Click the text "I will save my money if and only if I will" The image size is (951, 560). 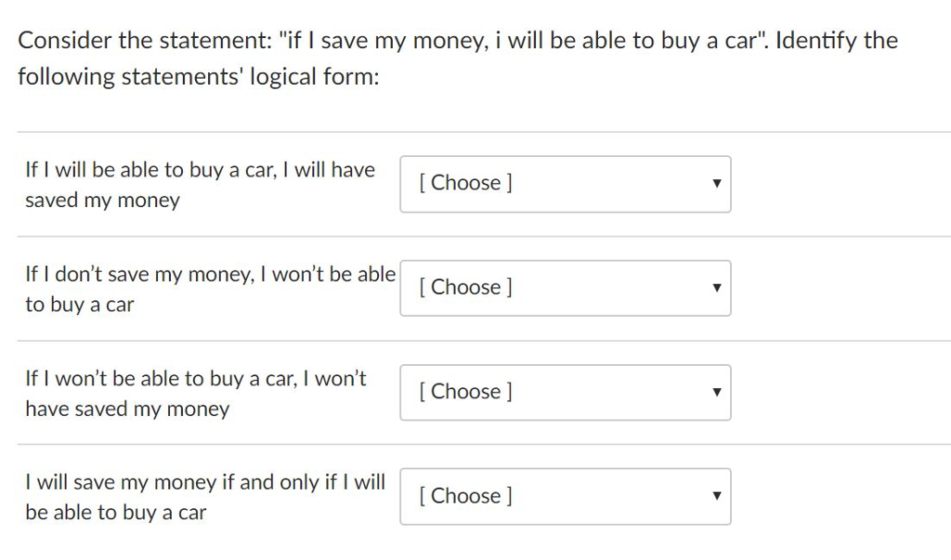(204, 482)
